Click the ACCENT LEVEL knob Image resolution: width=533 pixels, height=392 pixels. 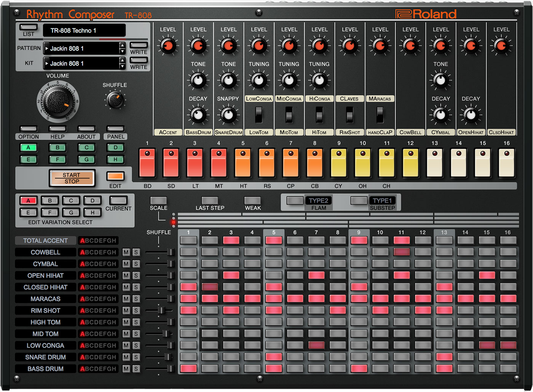click(168, 46)
